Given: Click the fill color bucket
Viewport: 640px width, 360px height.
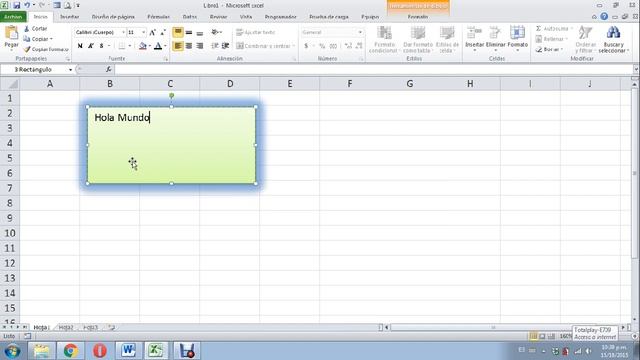Looking at the screenshot, I should tap(142, 46).
